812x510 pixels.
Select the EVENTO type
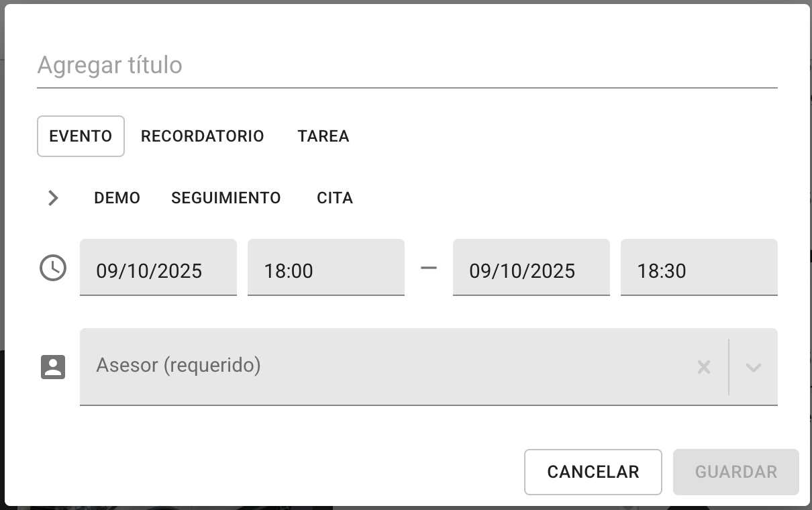click(81, 136)
